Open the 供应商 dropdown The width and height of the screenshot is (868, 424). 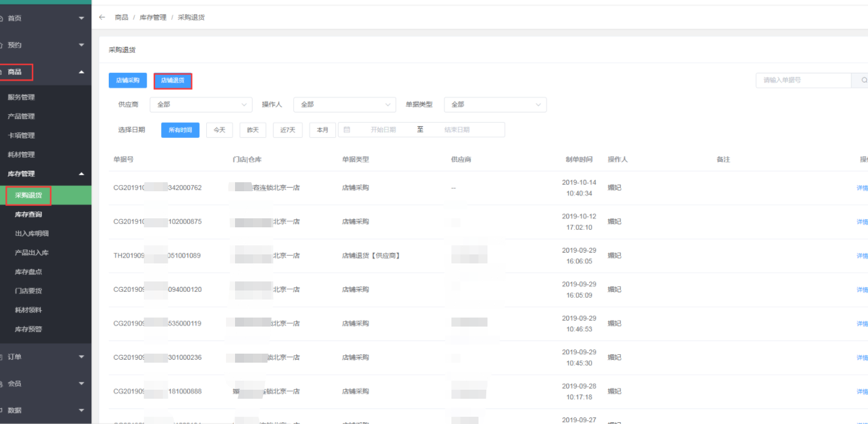(201, 105)
